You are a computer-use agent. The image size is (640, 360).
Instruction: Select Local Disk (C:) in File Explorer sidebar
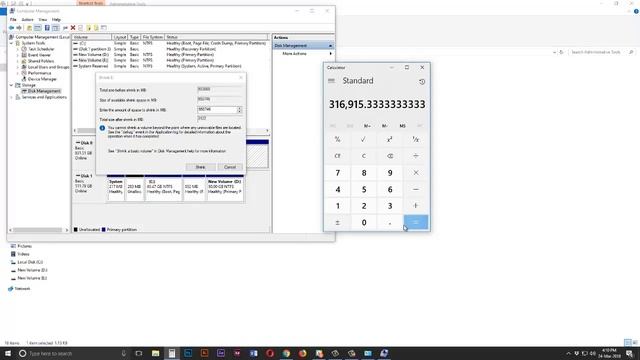30,262
